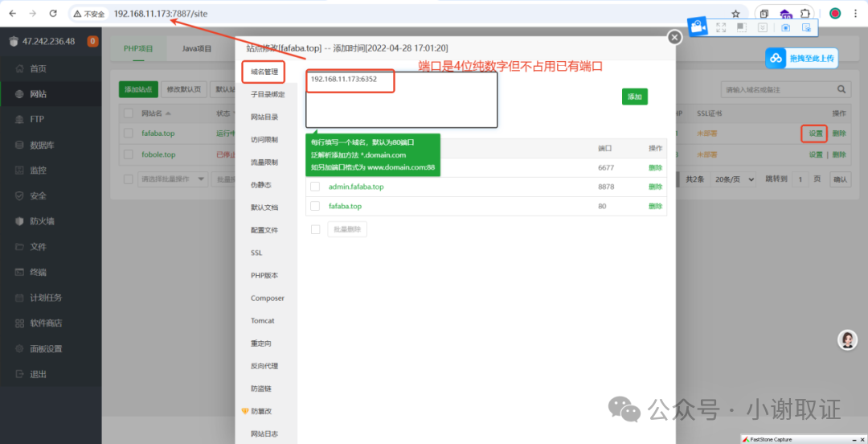Viewport: 868px width, 444px height.
Task: Click the full-screen capture arrows icon
Action: point(721,27)
